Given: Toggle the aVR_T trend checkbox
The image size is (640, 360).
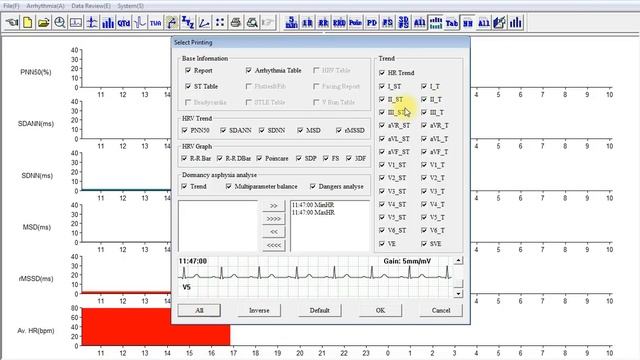Looking at the screenshot, I should tap(424, 125).
